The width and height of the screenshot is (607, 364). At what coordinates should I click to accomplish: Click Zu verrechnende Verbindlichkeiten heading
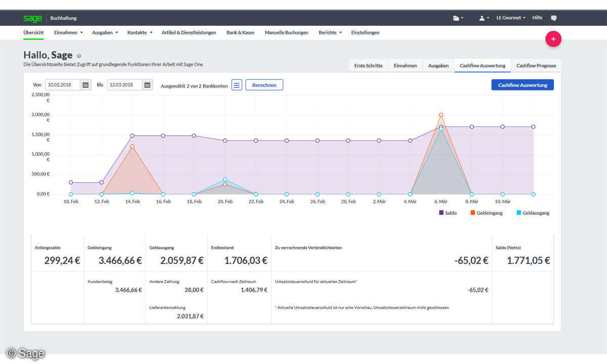coord(308,248)
